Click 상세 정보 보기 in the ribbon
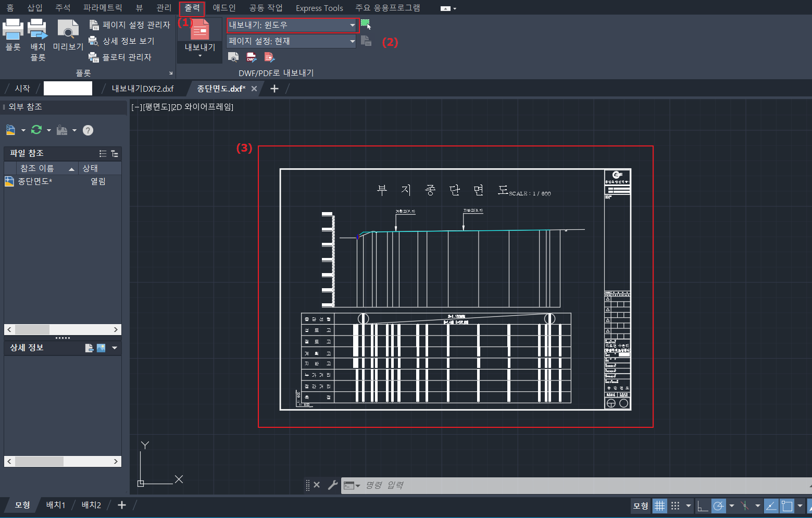Image resolution: width=812 pixels, height=518 pixels. point(122,41)
